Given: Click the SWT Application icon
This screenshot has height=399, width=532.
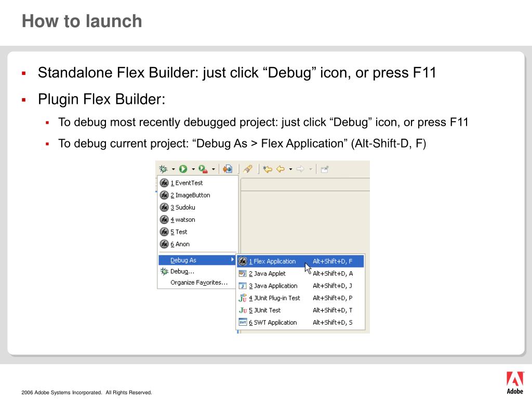Looking at the screenshot, I should [x=243, y=322].
